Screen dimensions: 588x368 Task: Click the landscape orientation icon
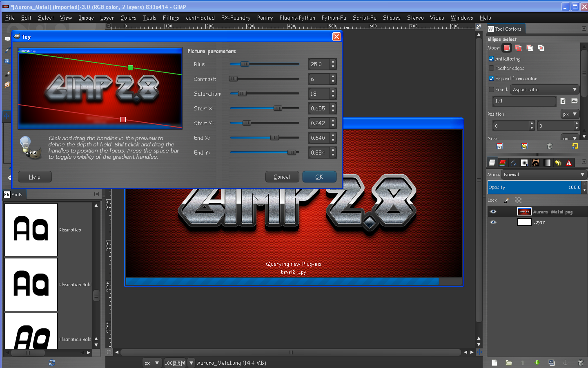575,101
